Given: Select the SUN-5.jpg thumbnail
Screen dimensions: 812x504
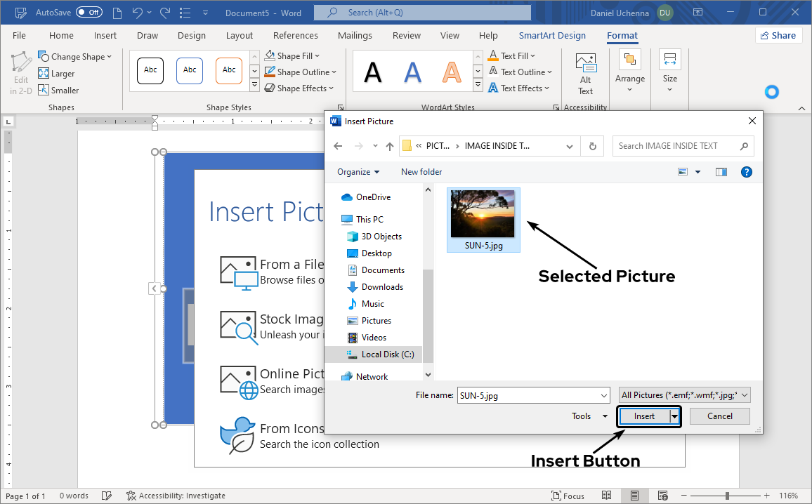Looking at the screenshot, I should (483, 214).
